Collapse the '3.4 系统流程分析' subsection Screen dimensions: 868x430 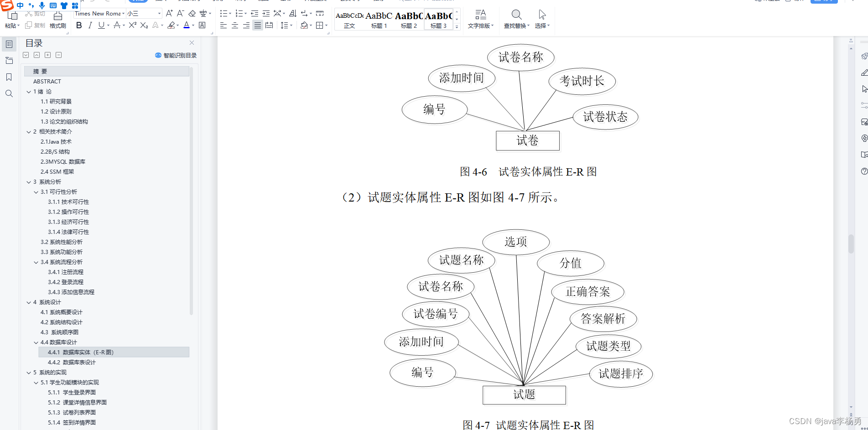pyautogui.click(x=36, y=262)
